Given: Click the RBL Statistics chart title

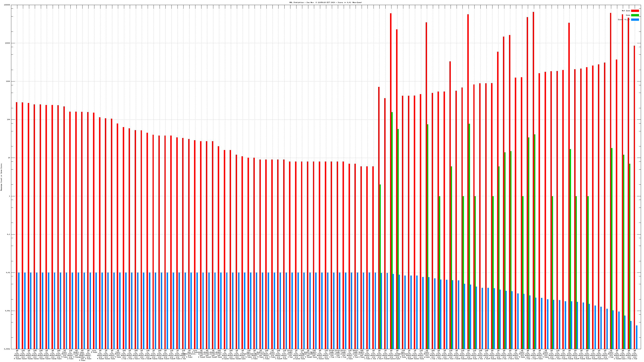Looking at the screenshot, I should 325,2.
